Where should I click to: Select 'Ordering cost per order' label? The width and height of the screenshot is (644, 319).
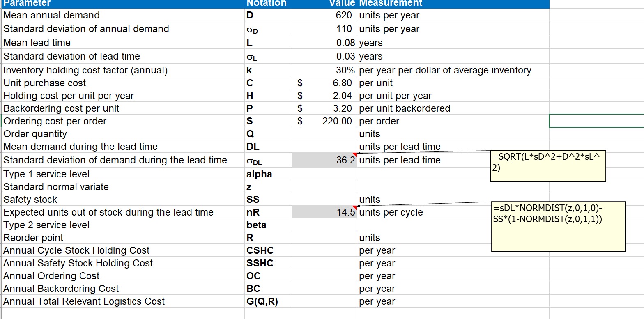click(55, 121)
